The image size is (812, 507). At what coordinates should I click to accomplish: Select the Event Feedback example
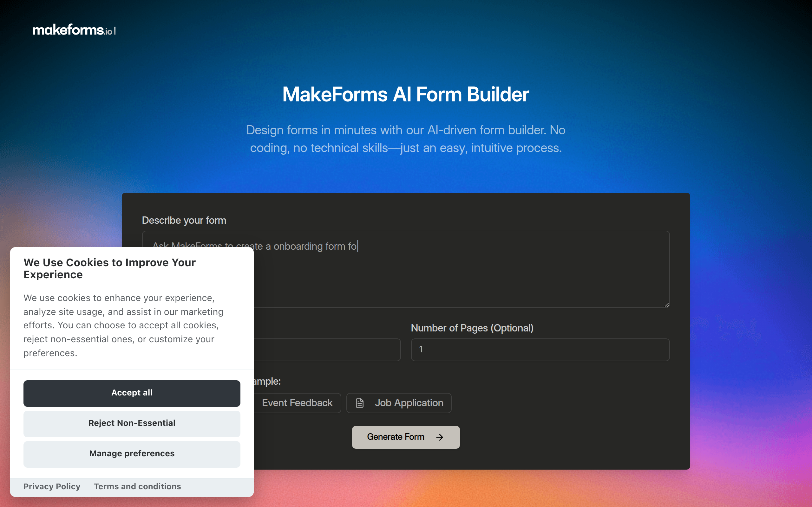[297, 403]
